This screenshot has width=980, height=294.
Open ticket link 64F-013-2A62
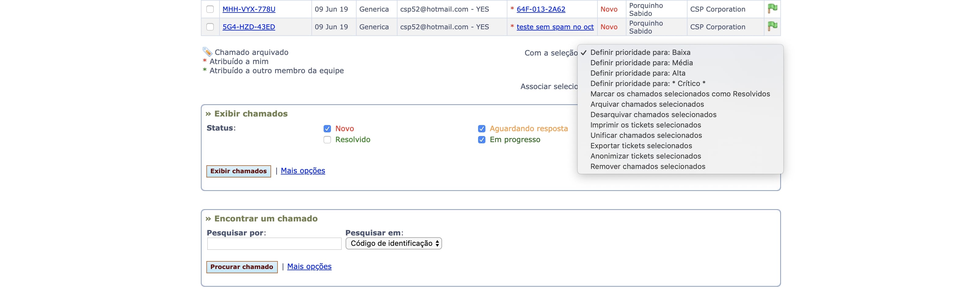tap(541, 9)
